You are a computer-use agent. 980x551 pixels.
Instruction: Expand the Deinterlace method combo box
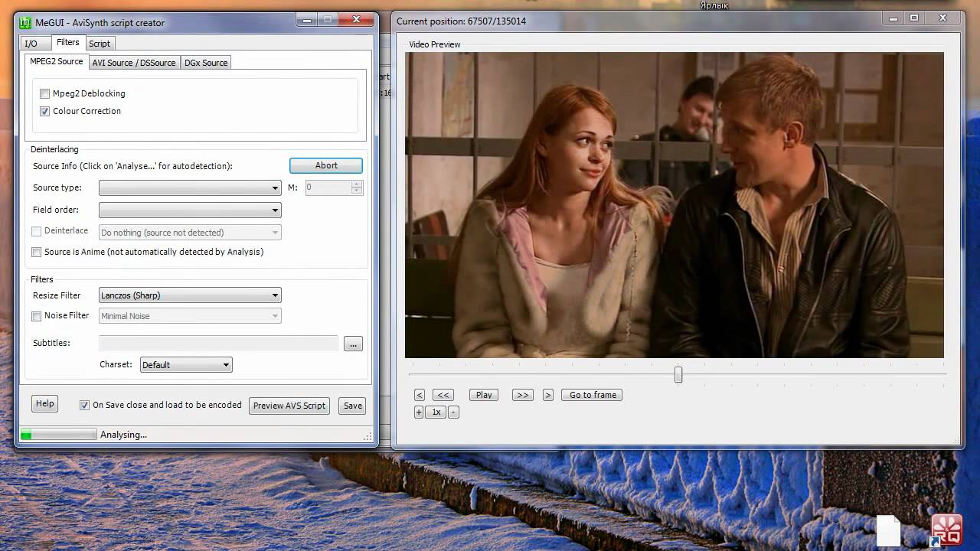(190, 233)
